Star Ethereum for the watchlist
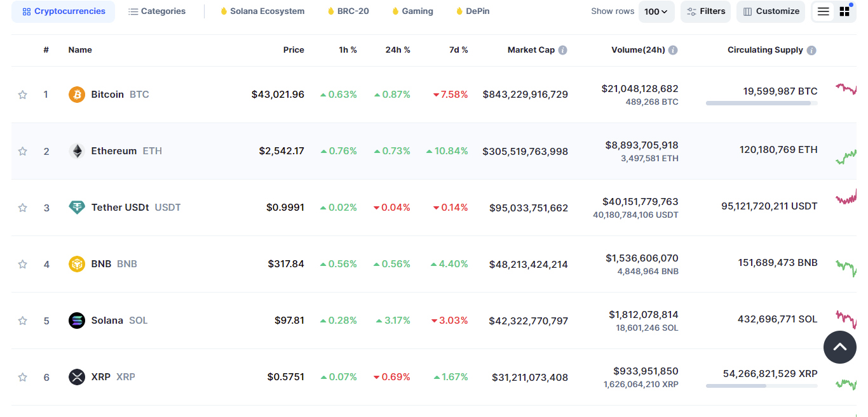 pos(23,151)
